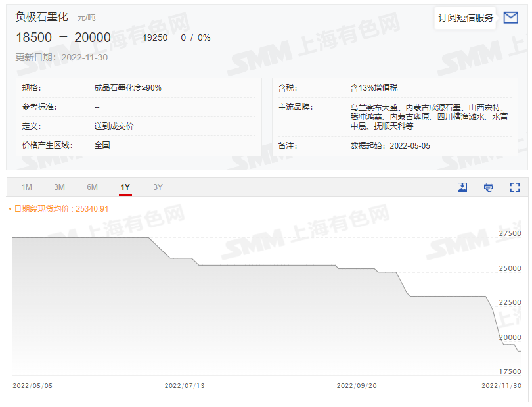Open 订阅短信服务 subscription

(466, 18)
